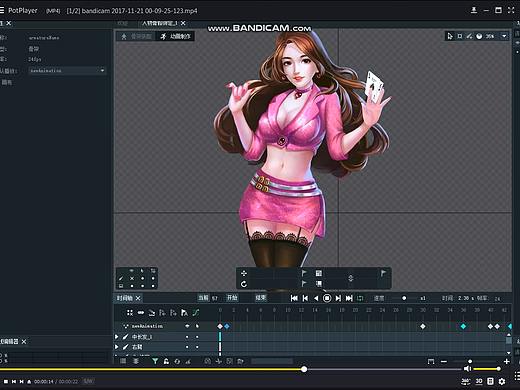Close the timeline panel tab
The width and height of the screenshot is (520, 390).
(x=138, y=298)
